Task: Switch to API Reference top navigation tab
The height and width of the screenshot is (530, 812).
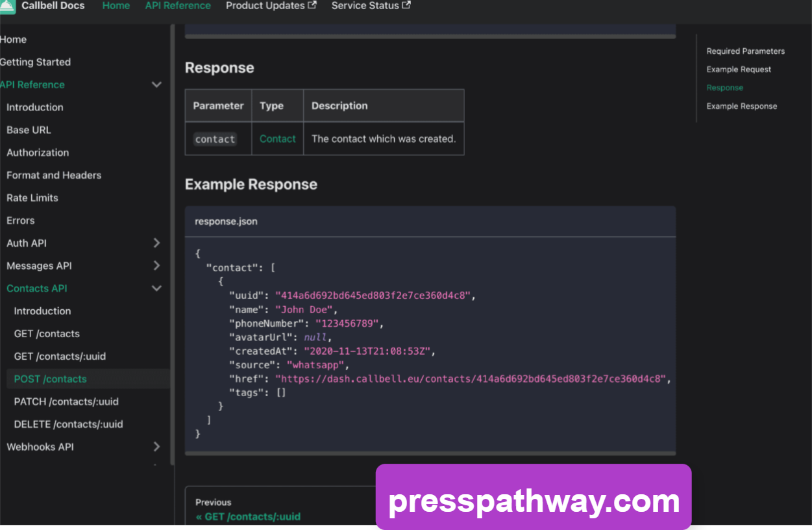Action: [178, 6]
